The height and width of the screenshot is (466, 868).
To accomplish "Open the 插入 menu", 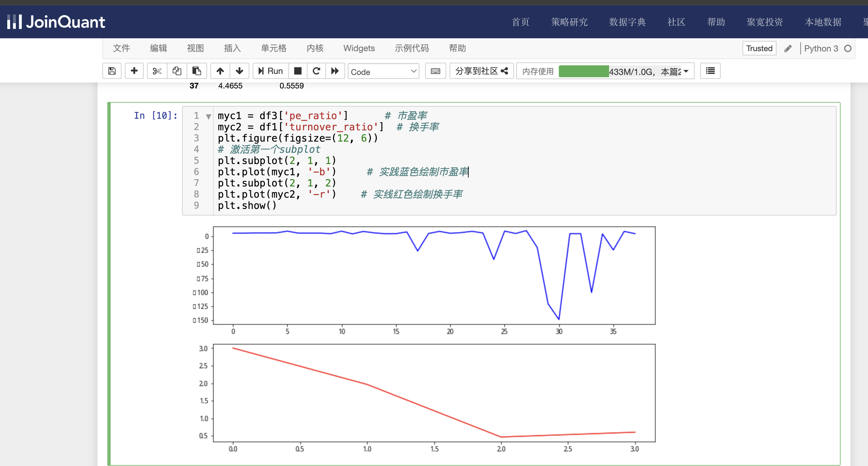I will point(233,48).
